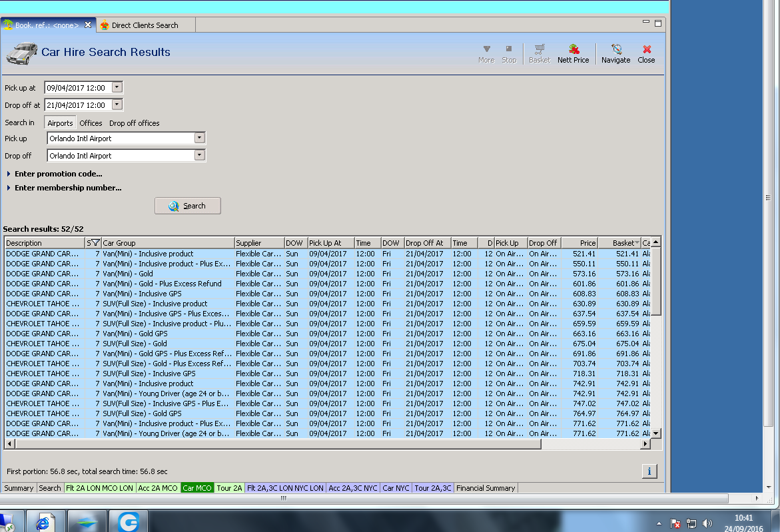Select Van(Mini) - Gold row at 573.16
Screen dimensions: 780x532
point(327,274)
